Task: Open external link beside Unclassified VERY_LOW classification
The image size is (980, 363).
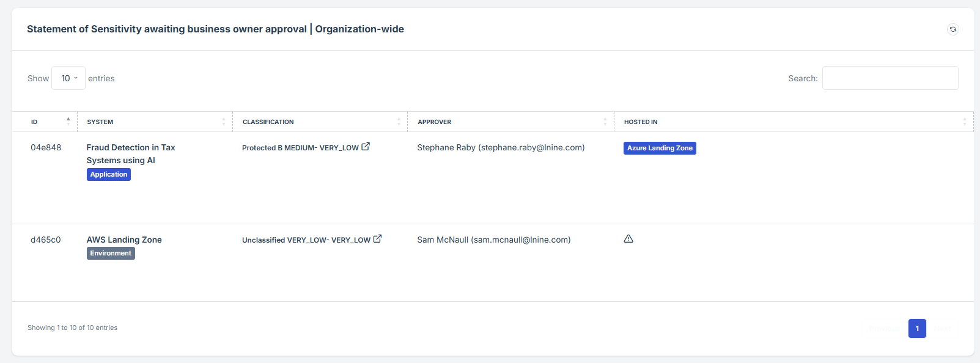Action: point(377,239)
